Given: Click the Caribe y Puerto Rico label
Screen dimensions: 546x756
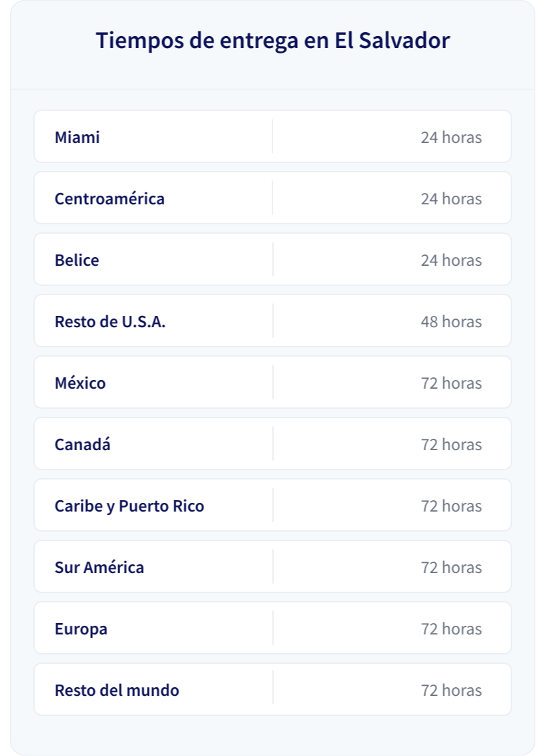Looking at the screenshot, I should tap(129, 506).
